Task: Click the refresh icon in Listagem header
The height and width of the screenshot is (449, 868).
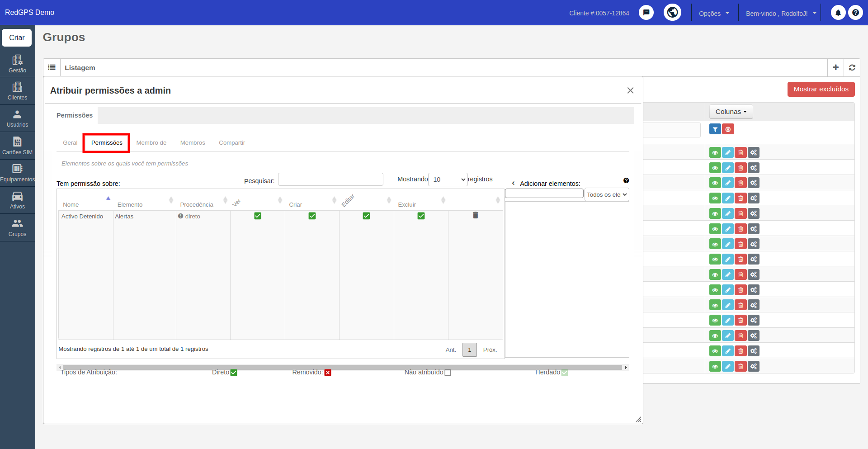Action: pyautogui.click(x=852, y=67)
